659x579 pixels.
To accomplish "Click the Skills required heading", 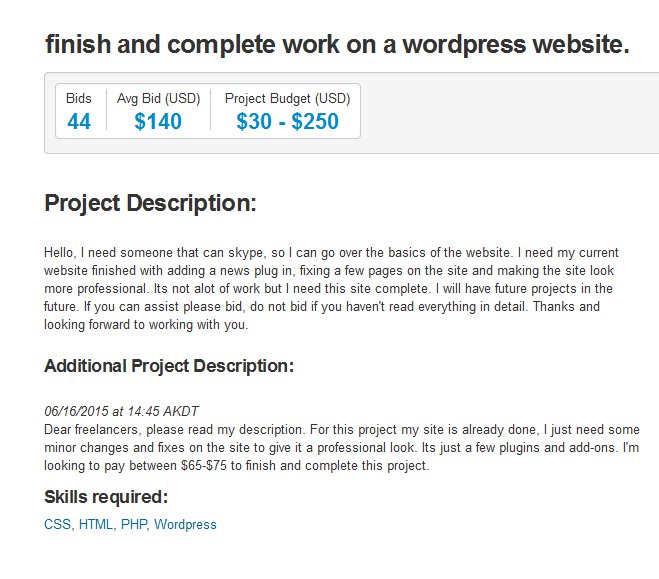I will 106,497.
